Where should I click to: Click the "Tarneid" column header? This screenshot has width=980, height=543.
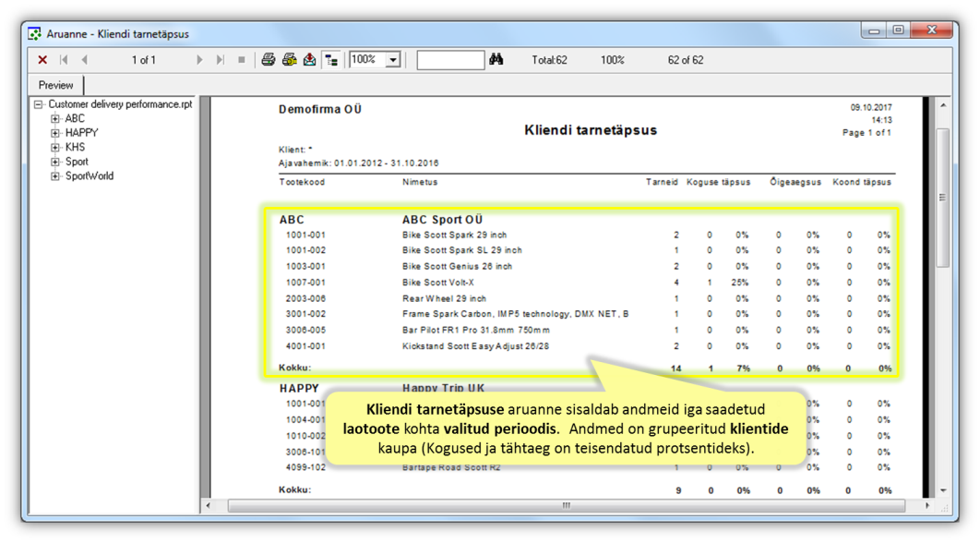tap(662, 182)
